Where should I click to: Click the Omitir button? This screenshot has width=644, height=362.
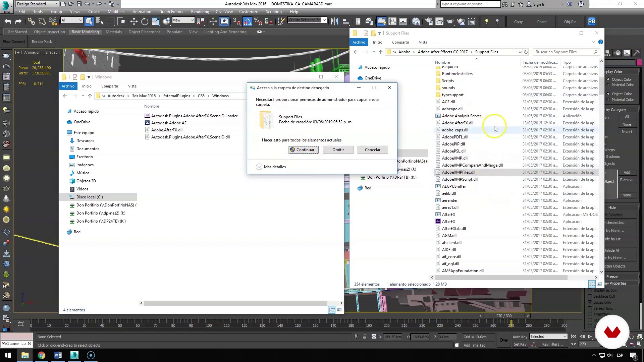338,150
